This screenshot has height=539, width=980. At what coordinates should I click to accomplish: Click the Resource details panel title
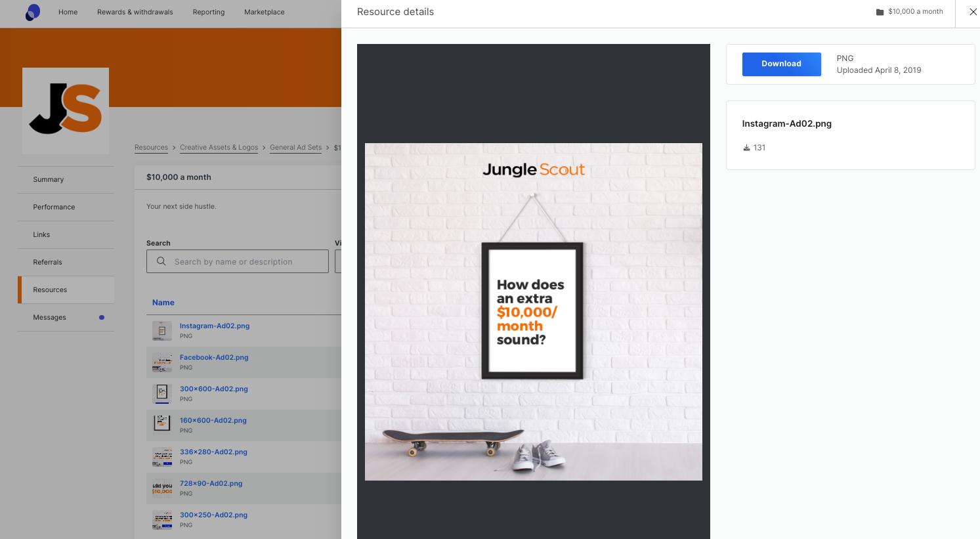[395, 12]
